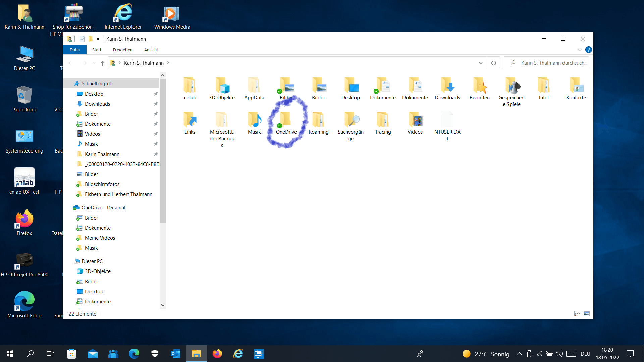This screenshot has height=362, width=644.
Task: Select the Suchvorgänge folder icon
Action: pyautogui.click(x=351, y=120)
